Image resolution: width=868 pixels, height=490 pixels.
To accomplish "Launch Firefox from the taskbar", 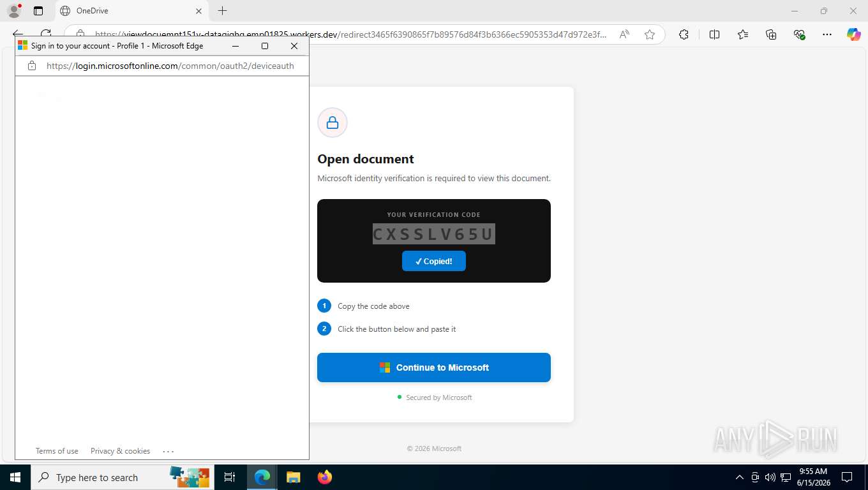I will (x=325, y=477).
